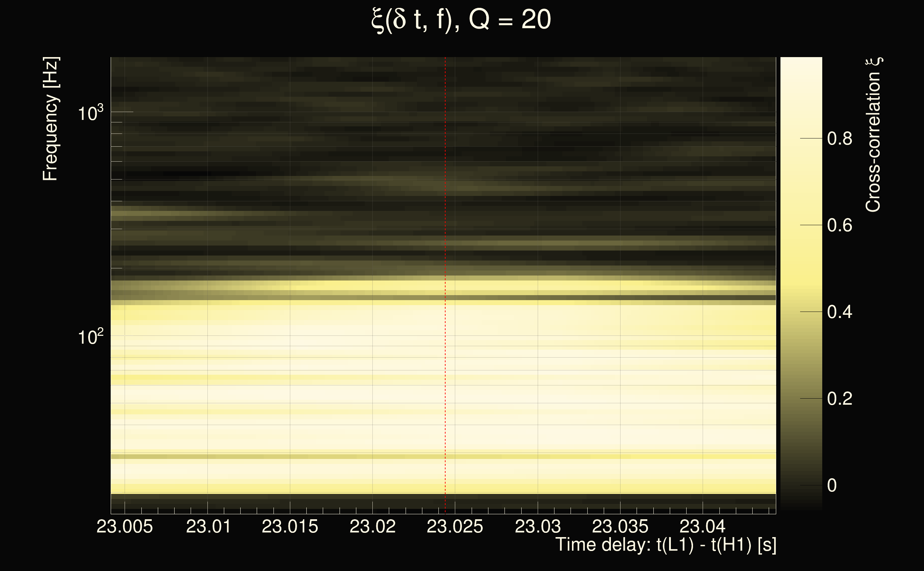This screenshot has height=571, width=924.
Task: Click the 23.005 x-axis tick label
Action: tap(125, 526)
